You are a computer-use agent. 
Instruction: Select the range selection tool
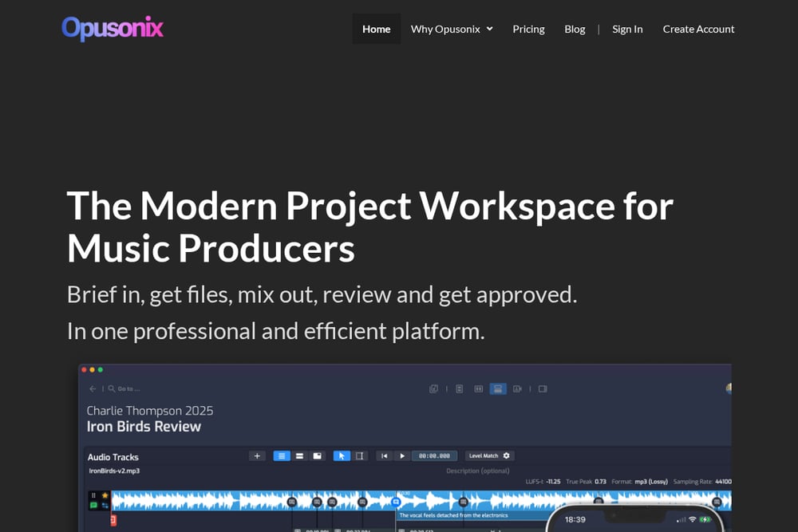[359, 455]
